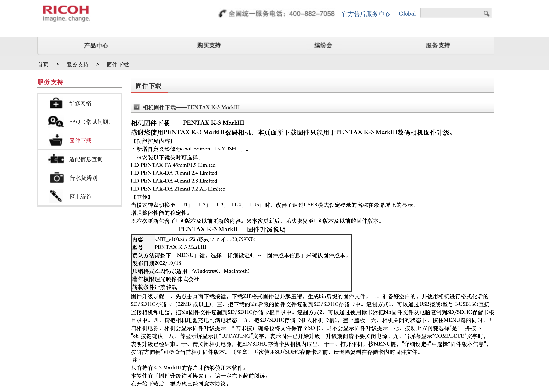Click the release date 2022/10/18
The image size is (549, 392).
[168, 263]
